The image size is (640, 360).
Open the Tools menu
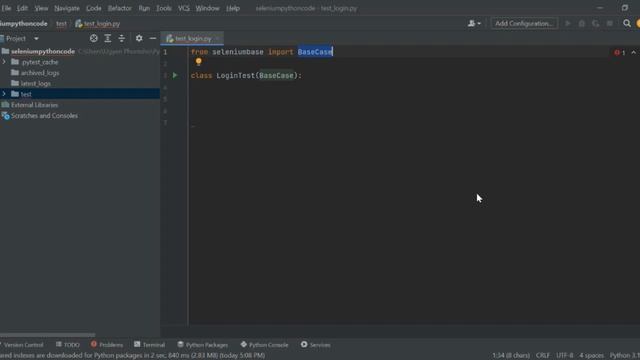(x=164, y=8)
